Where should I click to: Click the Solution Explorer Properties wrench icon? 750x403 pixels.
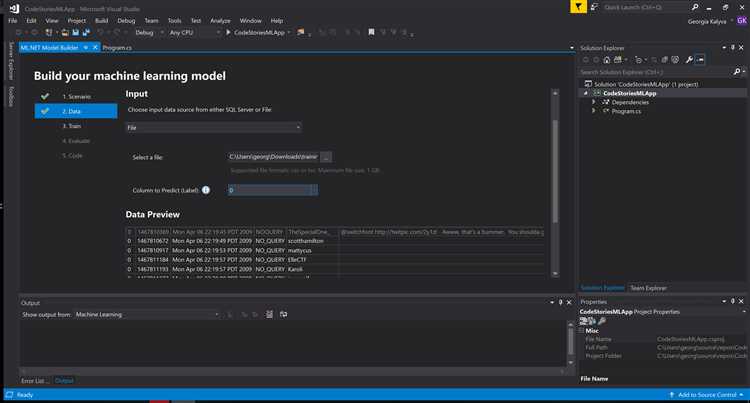(689, 60)
